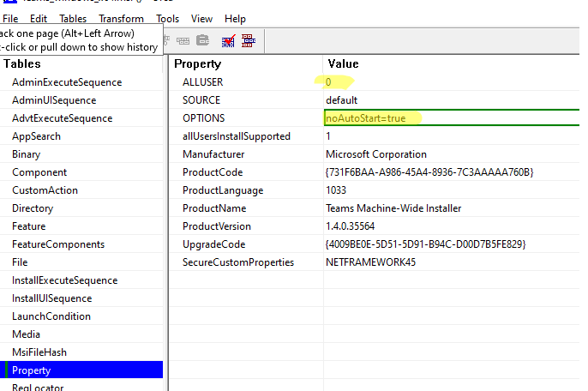Open the File menu
The height and width of the screenshot is (391, 588).
coord(10,18)
